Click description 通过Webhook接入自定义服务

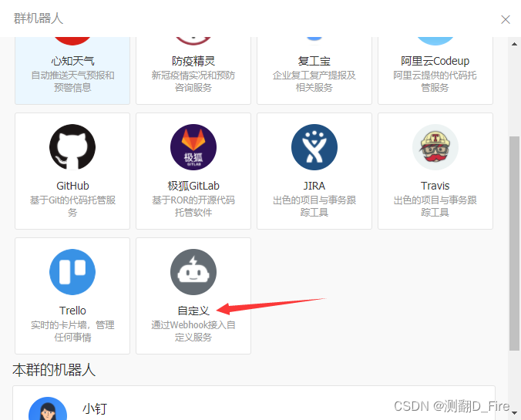tap(193, 331)
